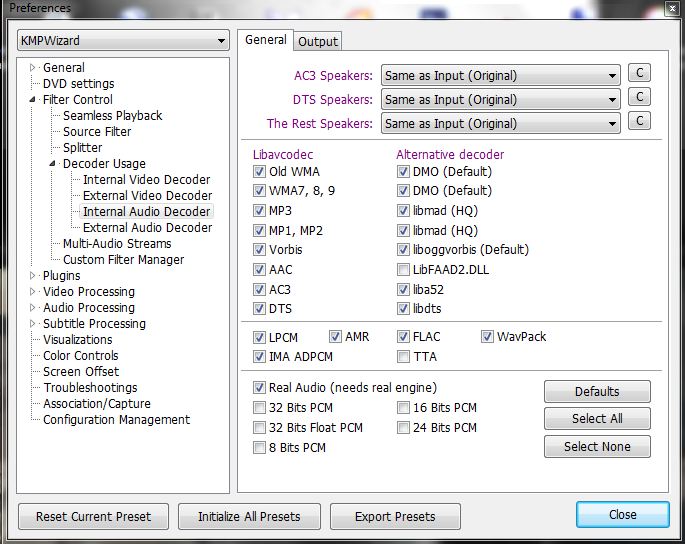This screenshot has height=544, width=685.
Task: Open the DTS Speakers dropdown
Action: pyautogui.click(x=501, y=100)
